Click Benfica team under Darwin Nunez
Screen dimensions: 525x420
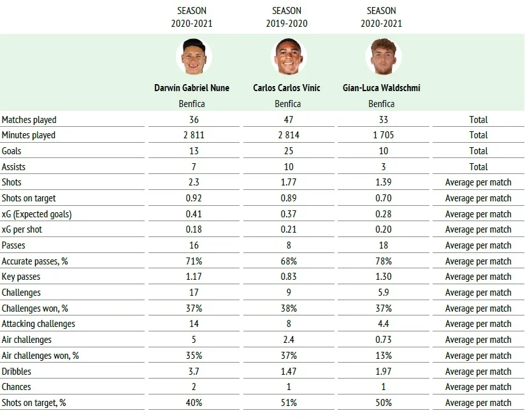pyautogui.click(x=192, y=103)
